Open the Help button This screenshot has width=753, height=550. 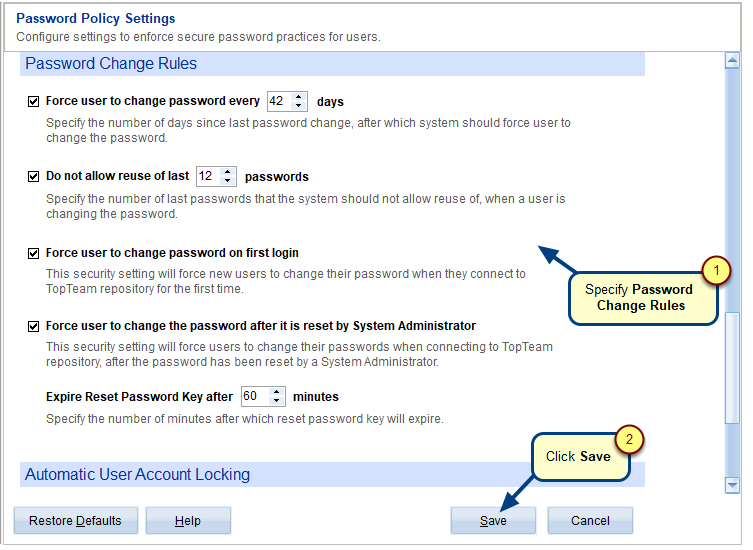[188, 520]
